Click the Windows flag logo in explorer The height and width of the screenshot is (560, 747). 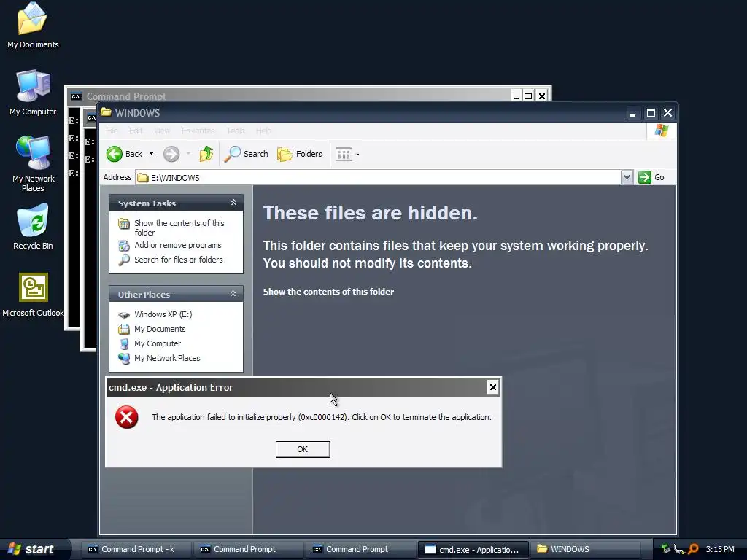[x=661, y=131]
